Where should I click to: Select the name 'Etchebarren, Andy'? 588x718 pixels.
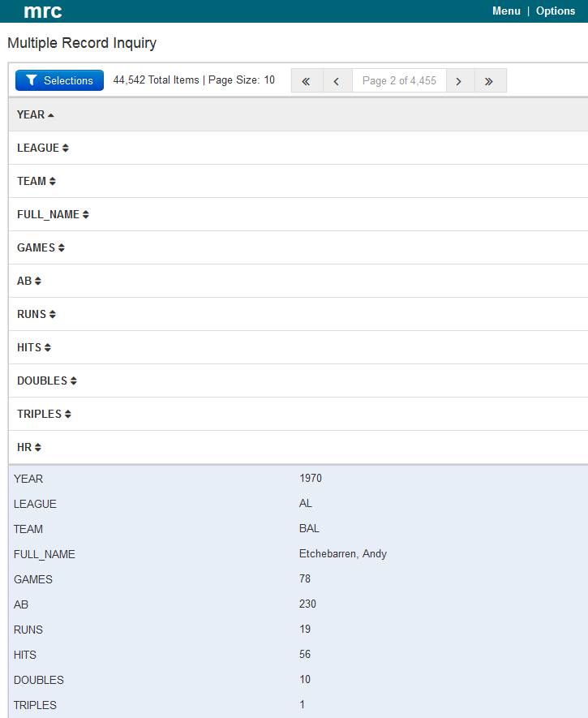343,553
